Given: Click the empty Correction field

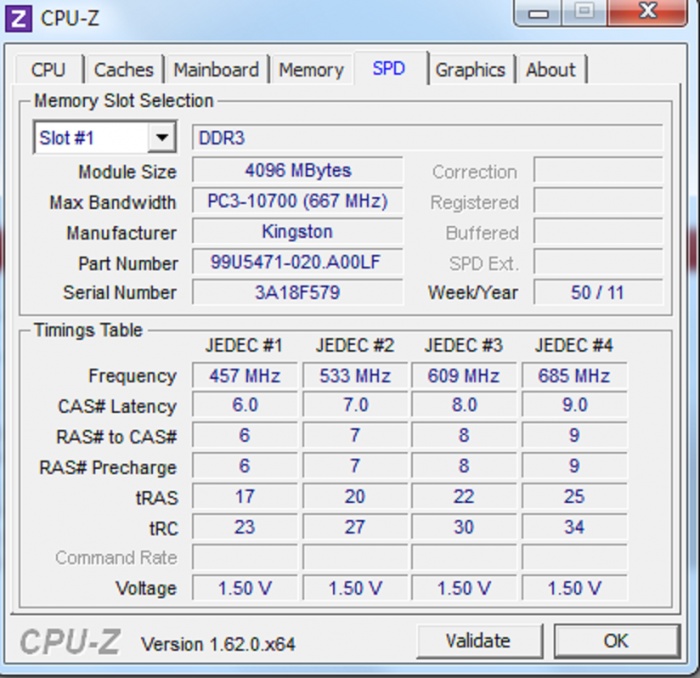Looking at the screenshot, I should [598, 170].
